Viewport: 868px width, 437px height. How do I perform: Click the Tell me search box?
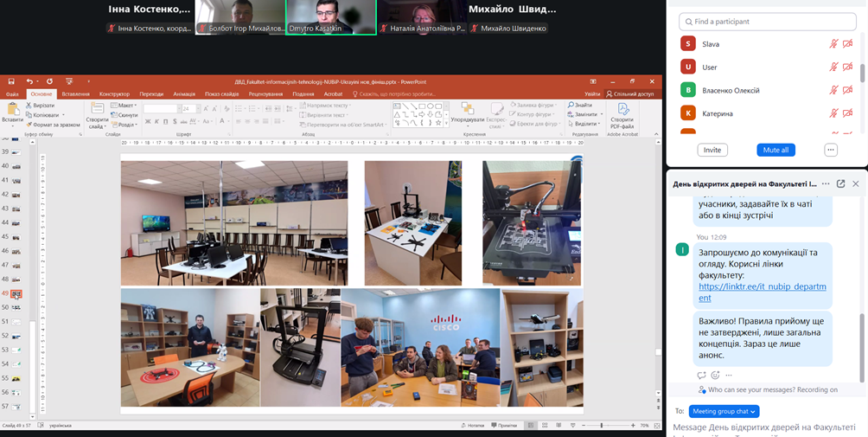click(394, 94)
